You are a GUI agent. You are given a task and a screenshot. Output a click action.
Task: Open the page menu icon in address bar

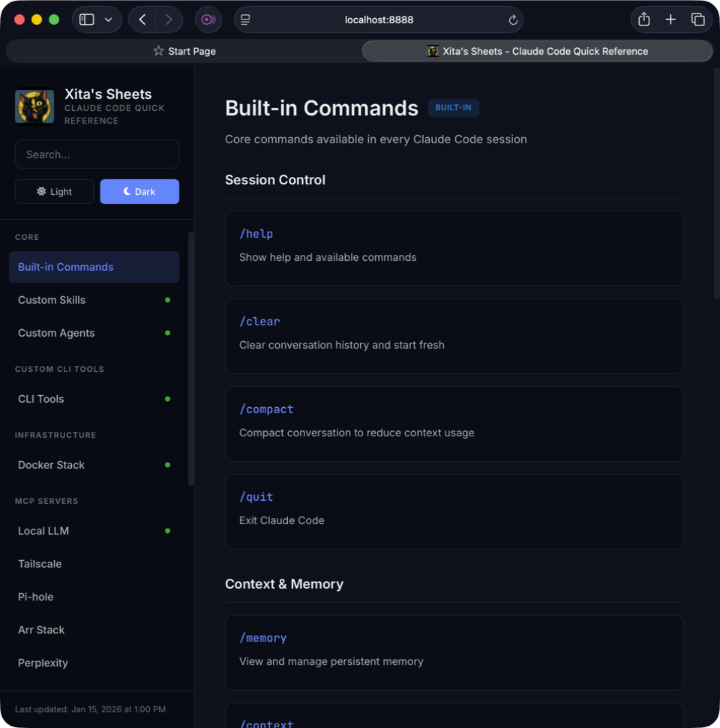245,19
